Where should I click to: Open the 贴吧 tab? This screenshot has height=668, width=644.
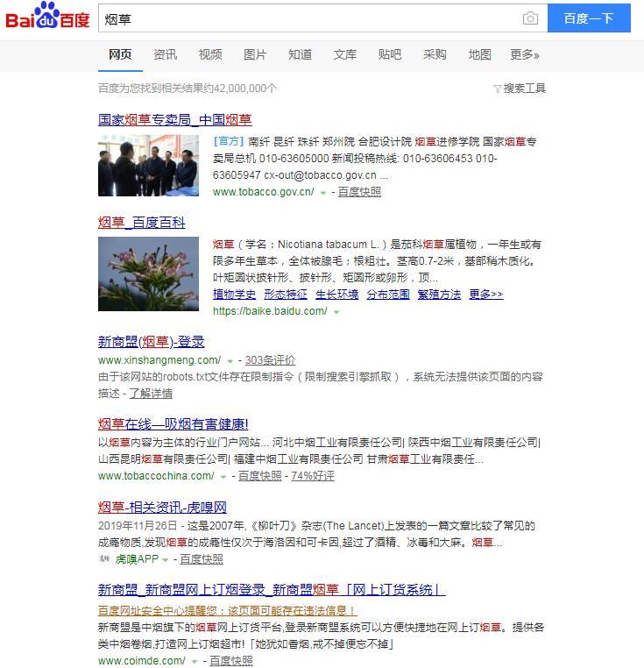(390, 54)
